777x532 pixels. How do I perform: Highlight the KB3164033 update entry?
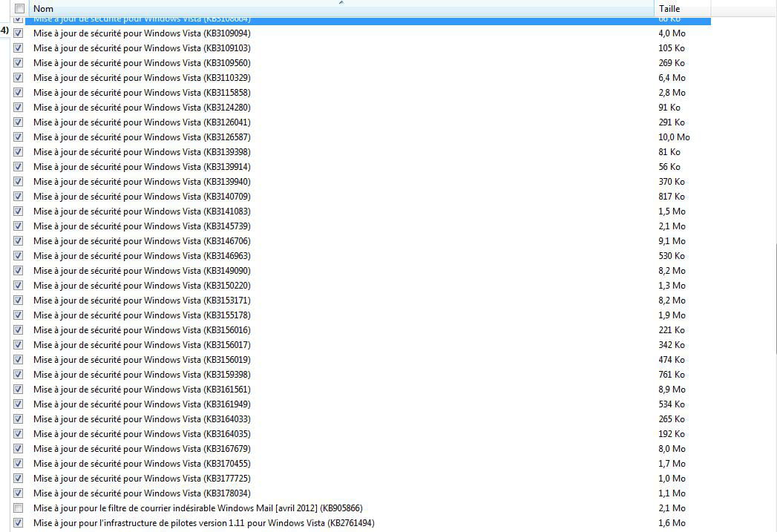tap(142, 419)
